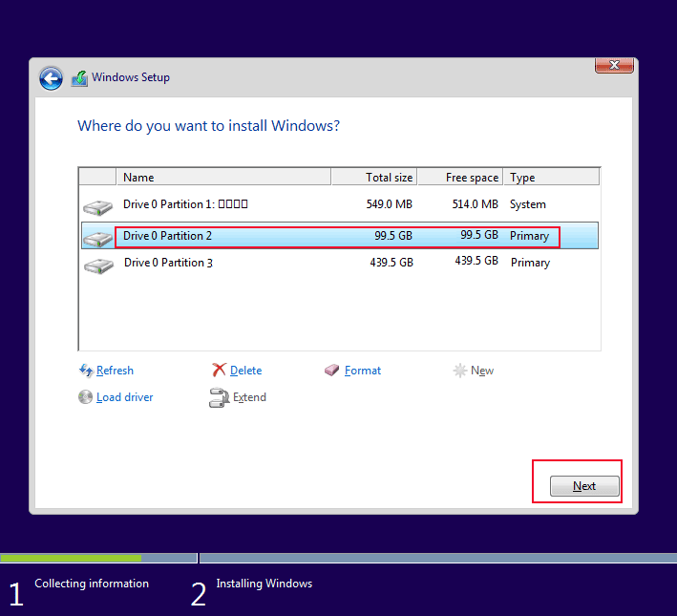Click the New partition link
Screen dimensions: 677x616
click(x=482, y=371)
